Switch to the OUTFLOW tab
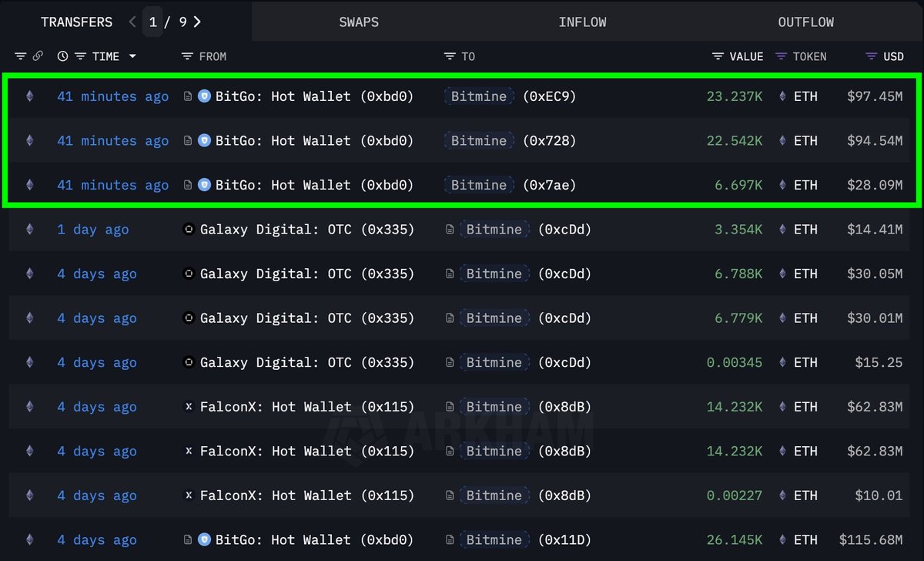 coord(806,22)
